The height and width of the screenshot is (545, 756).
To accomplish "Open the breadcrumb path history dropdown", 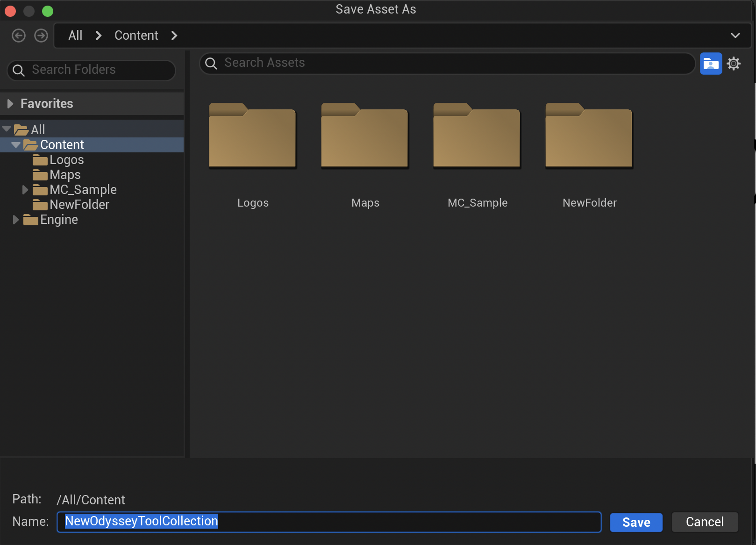I will point(735,35).
